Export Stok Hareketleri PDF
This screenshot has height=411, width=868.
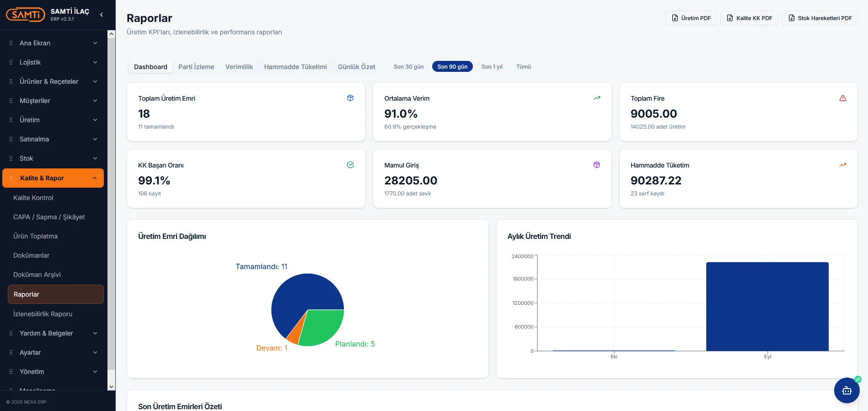click(820, 18)
